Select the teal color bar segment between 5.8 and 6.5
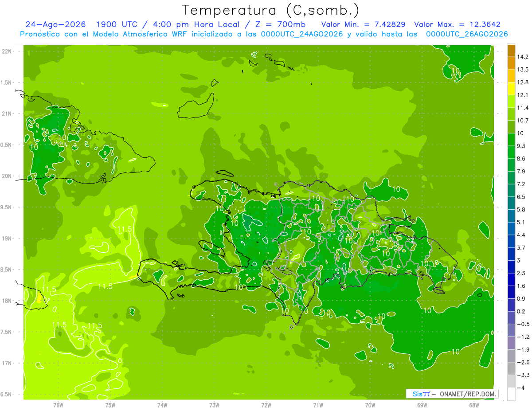This screenshot has width=532, height=411. click(x=511, y=203)
